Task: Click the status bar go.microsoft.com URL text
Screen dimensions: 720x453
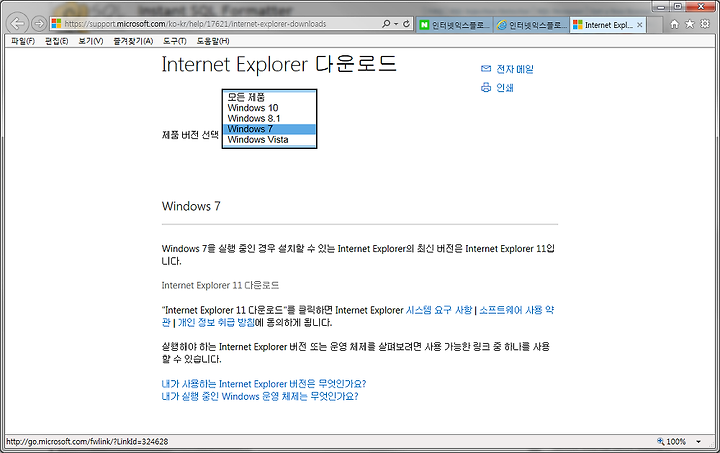Action: pyautogui.click(x=87, y=442)
